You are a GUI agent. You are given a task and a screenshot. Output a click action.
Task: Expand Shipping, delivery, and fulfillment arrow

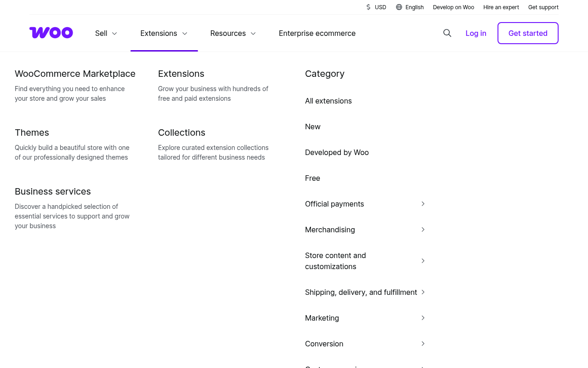(423, 292)
